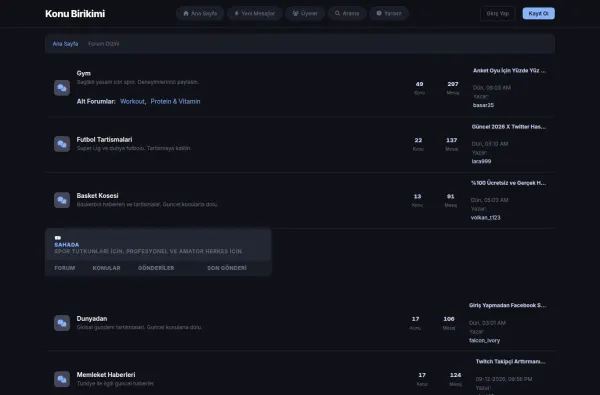Open author lara999 profile
This screenshot has height=395, width=600.
(x=481, y=162)
